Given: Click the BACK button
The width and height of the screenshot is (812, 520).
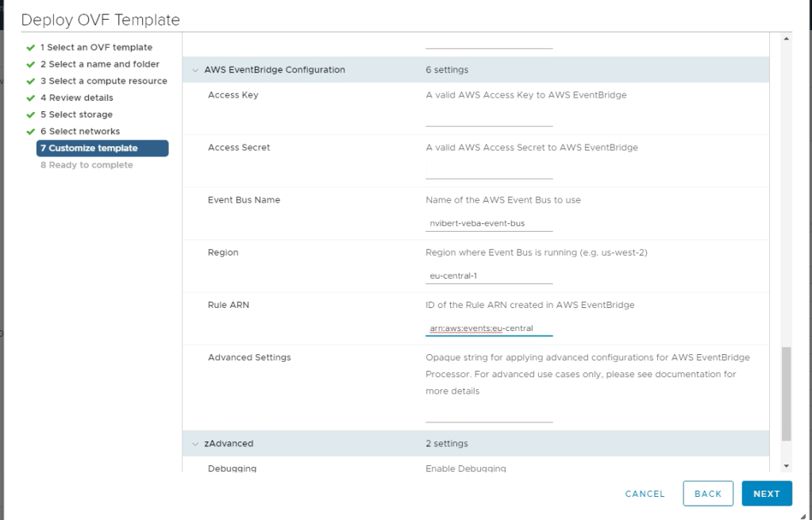Looking at the screenshot, I should tap(708, 494).
